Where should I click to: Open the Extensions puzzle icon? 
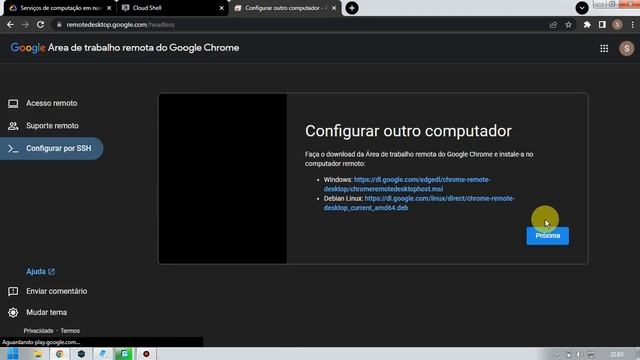pos(587,24)
